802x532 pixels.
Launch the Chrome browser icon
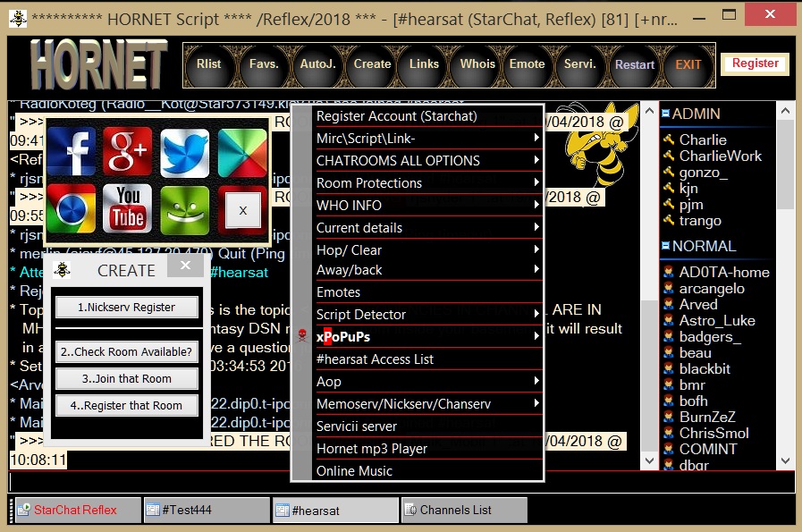[71, 210]
